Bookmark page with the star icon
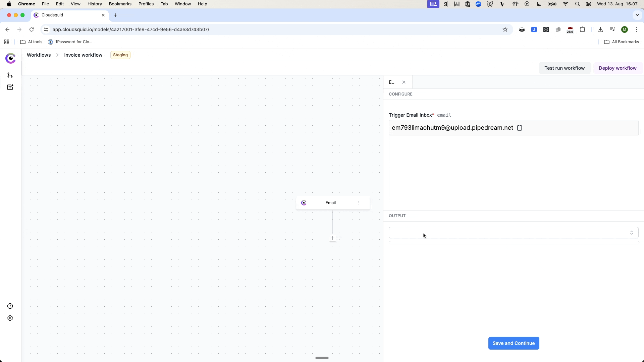The image size is (644, 362). pos(505,29)
